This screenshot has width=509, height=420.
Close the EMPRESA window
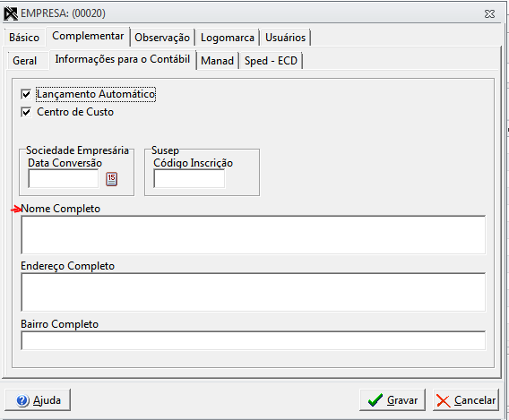click(x=489, y=13)
